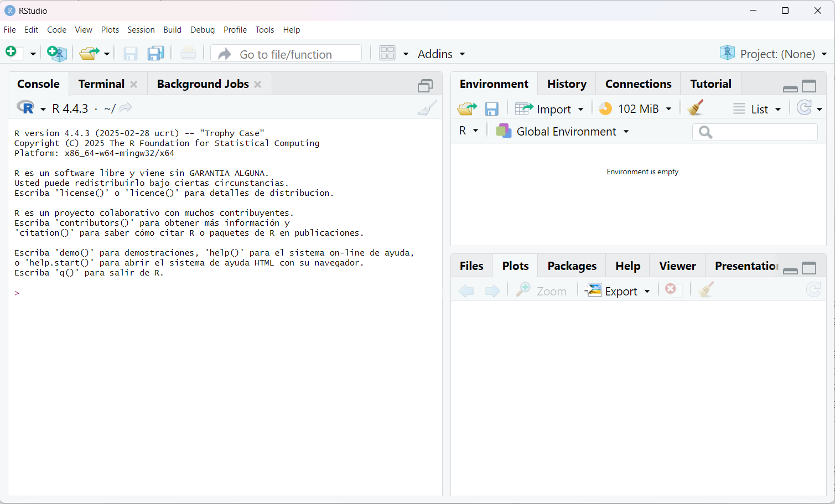Minimize the Environment pane
835x504 pixels.
(790, 87)
